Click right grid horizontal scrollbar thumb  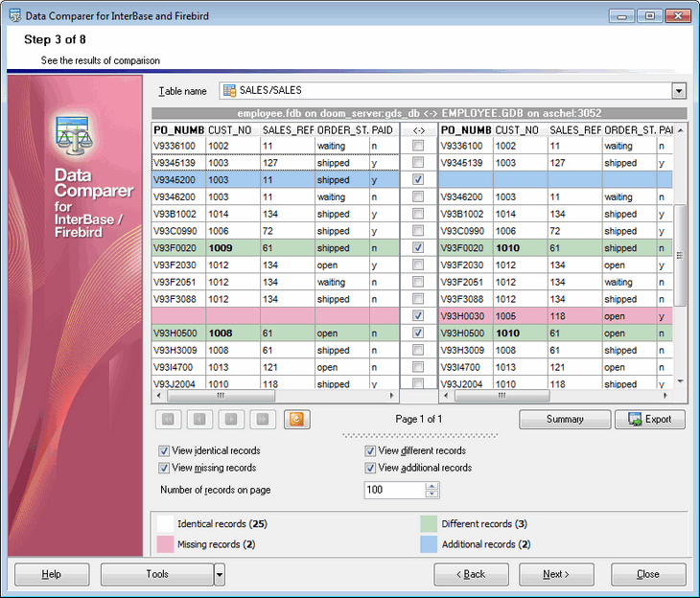pos(502,396)
